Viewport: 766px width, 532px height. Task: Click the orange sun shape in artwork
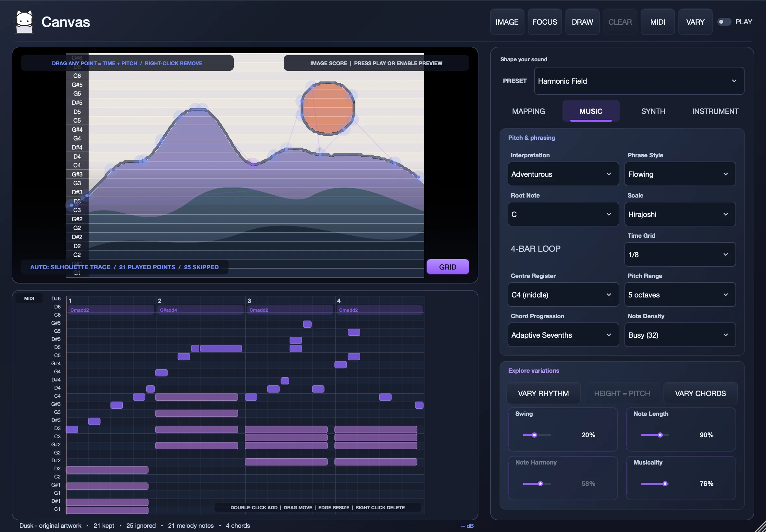pyautogui.click(x=328, y=108)
